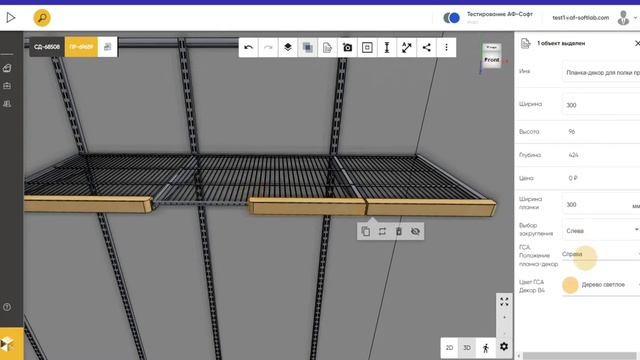
Task: Click the add-new-document tab icon
Action: click(x=107, y=47)
